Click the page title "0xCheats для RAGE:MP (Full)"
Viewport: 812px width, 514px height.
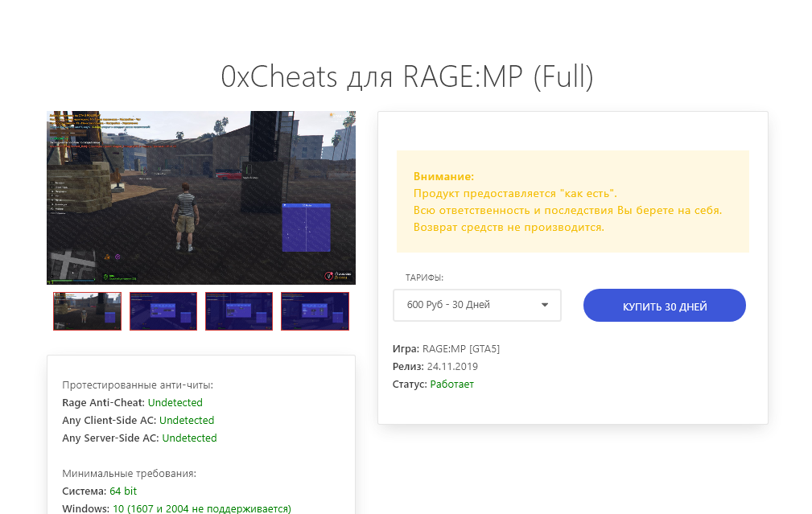click(x=407, y=77)
